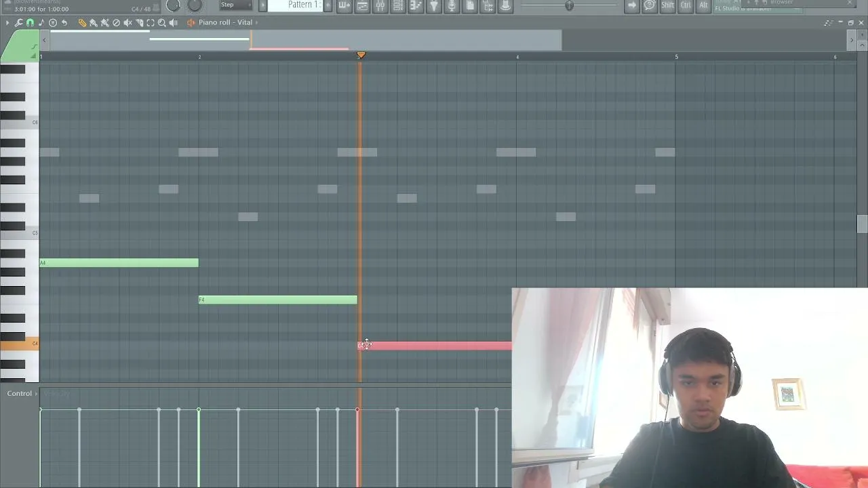Click bar 4 on the timeline ruler
868x488 pixels.
517,57
